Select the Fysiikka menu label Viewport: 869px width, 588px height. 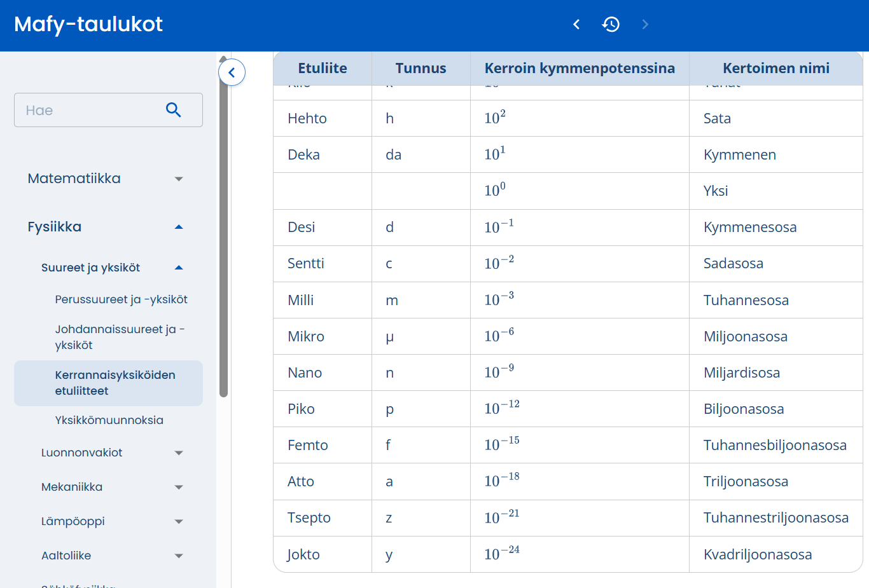pyautogui.click(x=55, y=227)
